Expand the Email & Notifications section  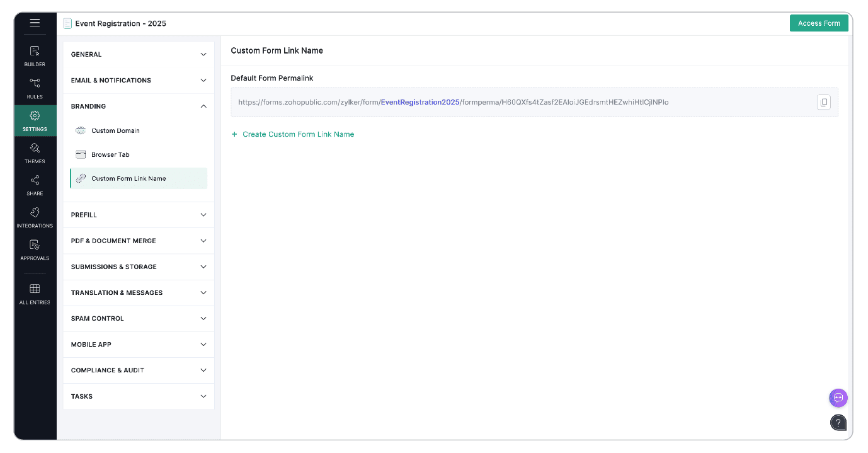tap(139, 80)
